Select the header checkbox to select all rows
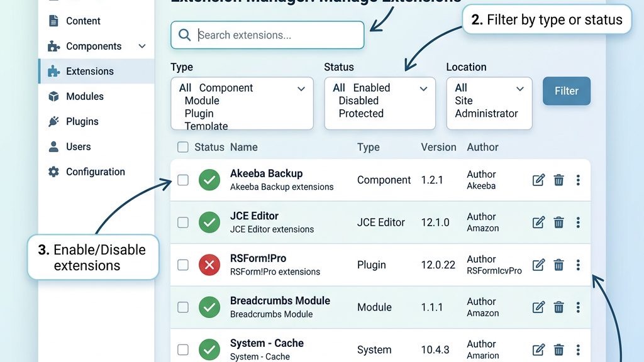Screen dimensions: 644x362 (182, 147)
